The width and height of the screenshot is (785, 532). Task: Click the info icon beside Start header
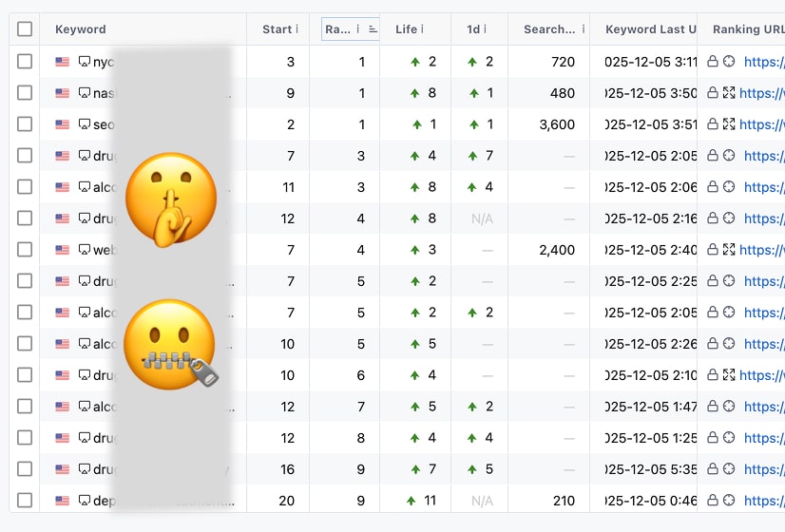pos(297,29)
